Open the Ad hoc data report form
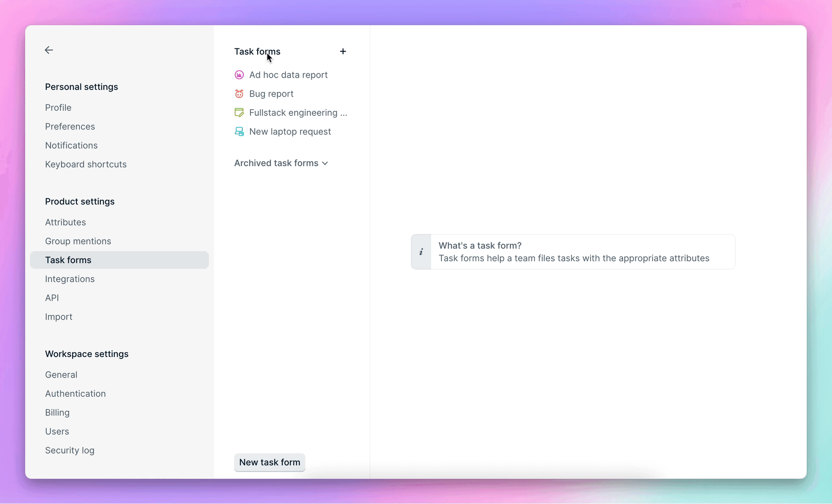The image size is (832, 504). (x=288, y=75)
